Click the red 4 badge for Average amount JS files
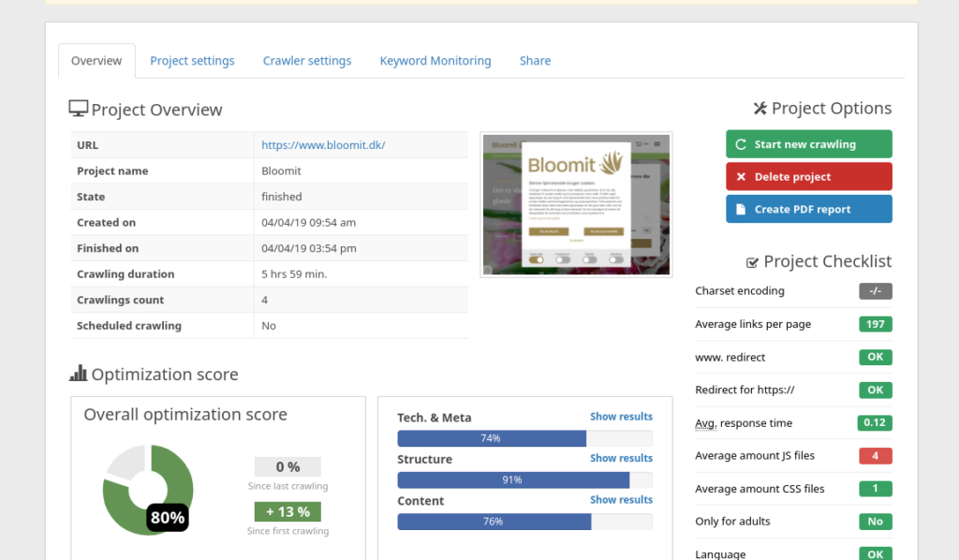Viewport: 959px width, 560px height. [875, 455]
